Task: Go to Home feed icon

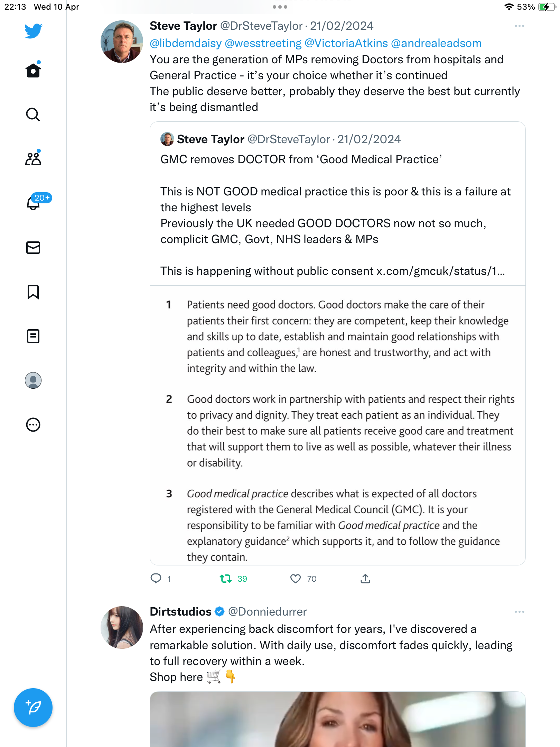Action: (33, 70)
